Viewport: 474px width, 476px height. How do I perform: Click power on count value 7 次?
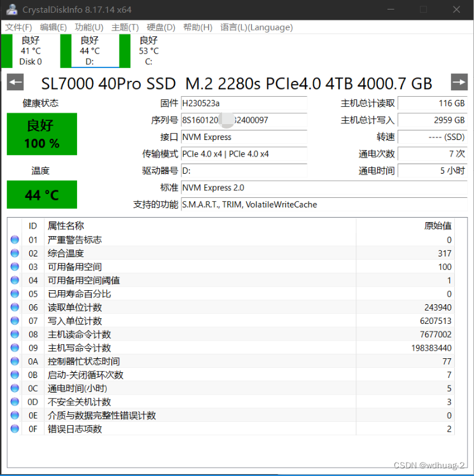433,154
